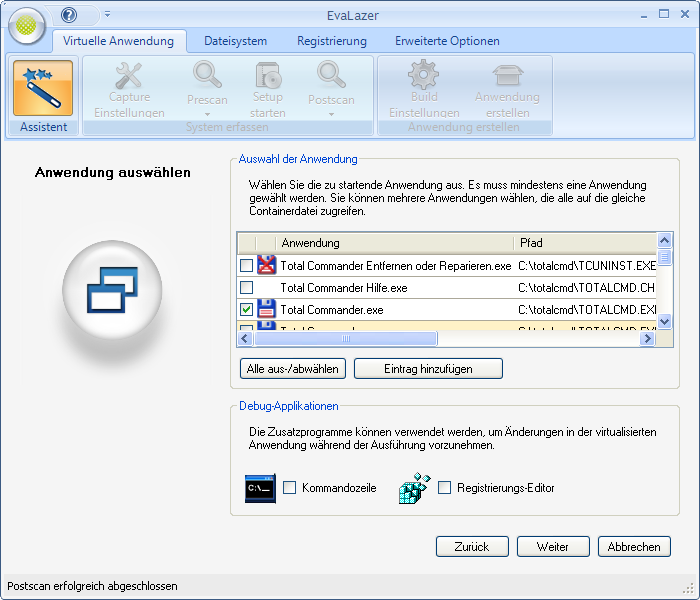Open the quick access toolbar dropdown arrow
The width and height of the screenshot is (700, 600).
click(x=107, y=15)
